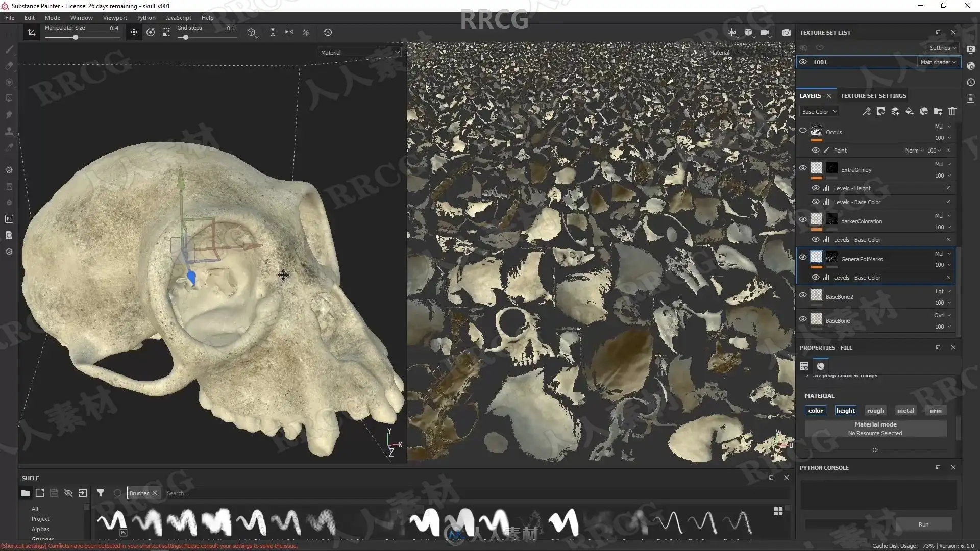Select the translate manipulator icon

point(134,32)
